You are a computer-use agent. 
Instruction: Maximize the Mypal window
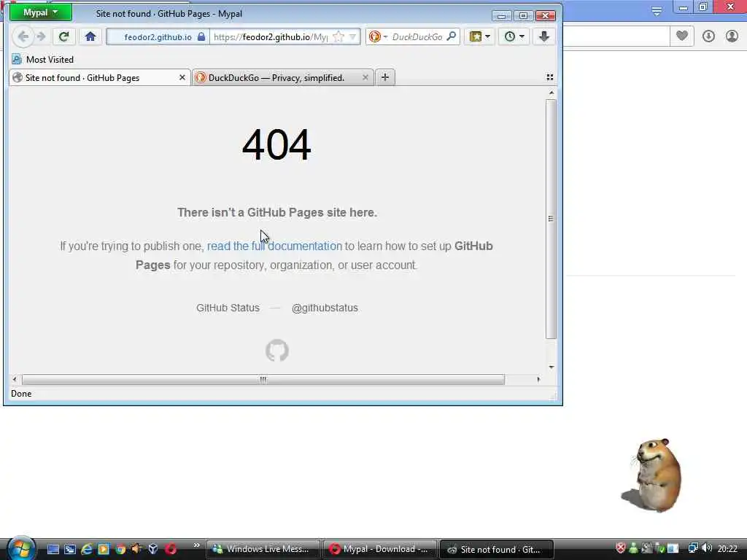[x=523, y=16]
